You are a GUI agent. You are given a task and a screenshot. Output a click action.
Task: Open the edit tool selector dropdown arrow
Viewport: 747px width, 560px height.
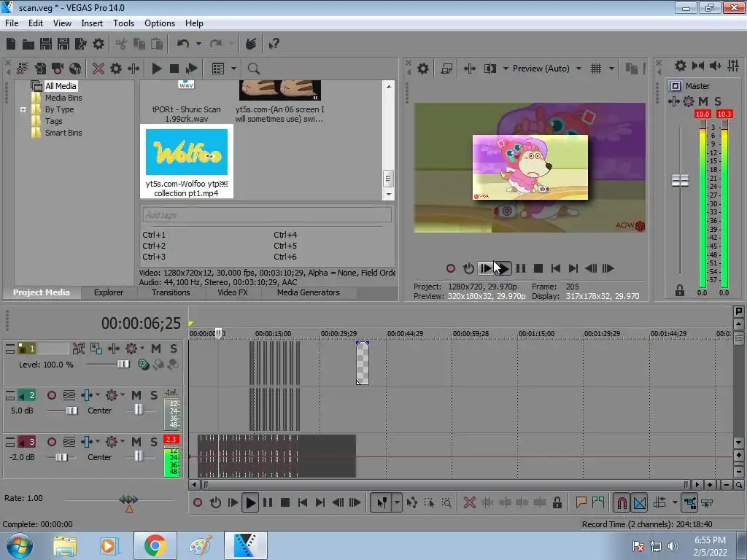397,502
